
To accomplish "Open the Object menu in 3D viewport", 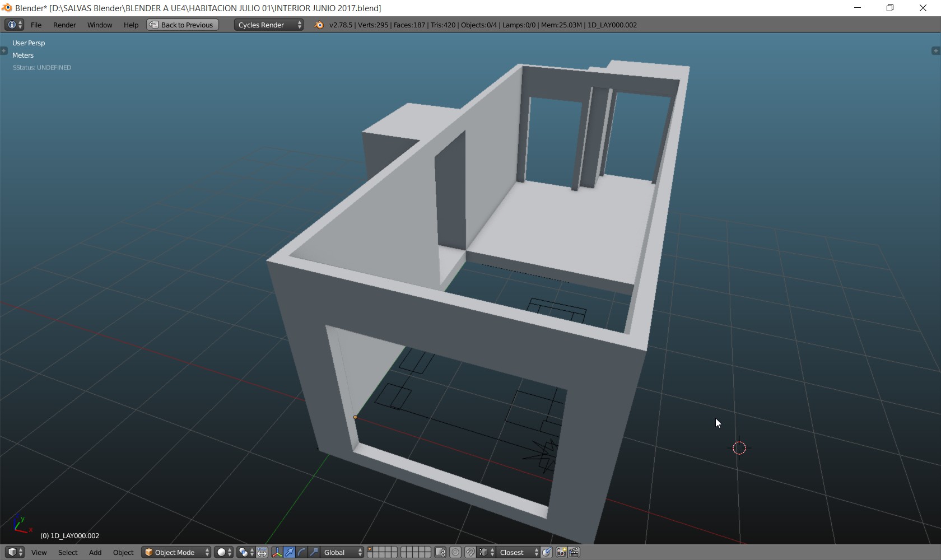I will tap(123, 552).
